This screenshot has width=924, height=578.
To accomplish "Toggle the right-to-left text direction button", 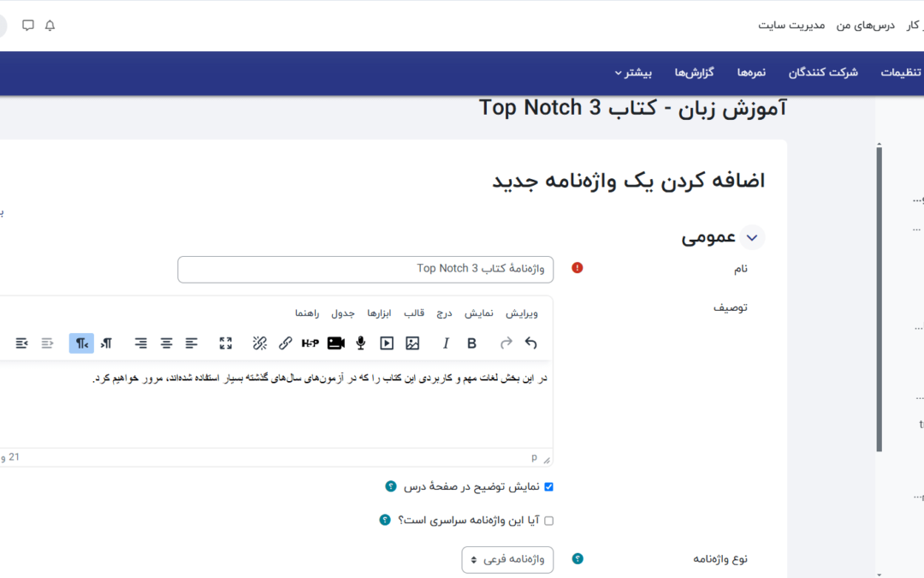I will tap(81, 343).
